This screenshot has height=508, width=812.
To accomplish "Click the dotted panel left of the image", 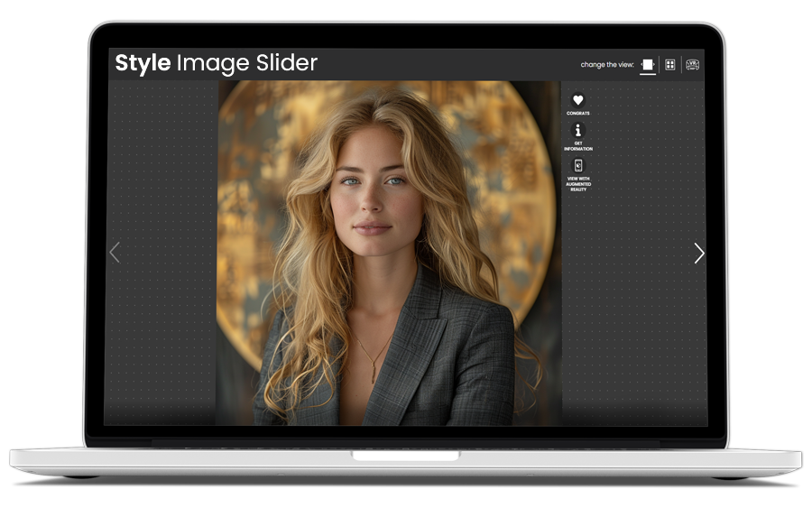I will tap(162, 271).
